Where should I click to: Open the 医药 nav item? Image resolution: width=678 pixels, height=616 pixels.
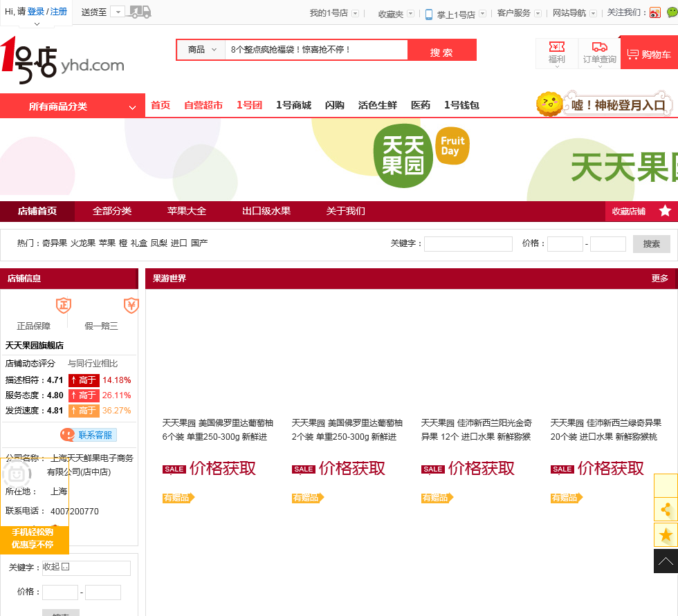pos(421,105)
